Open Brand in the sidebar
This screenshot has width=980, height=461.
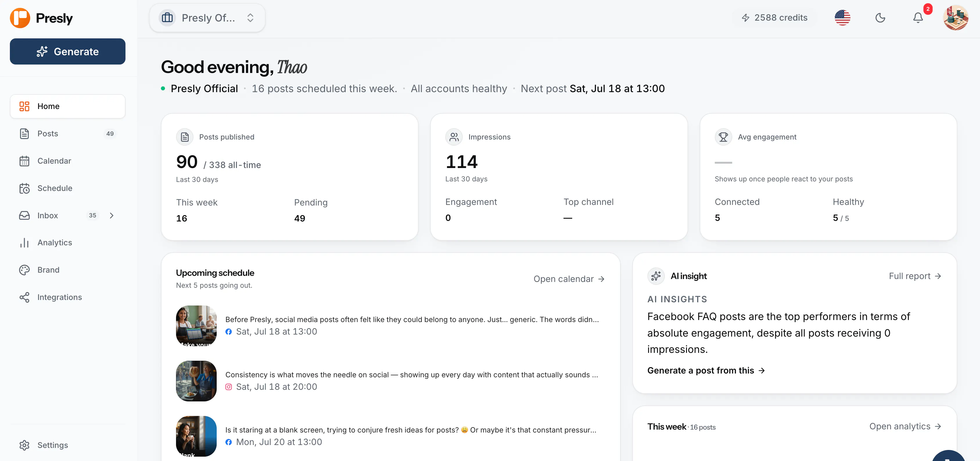pos(68,270)
